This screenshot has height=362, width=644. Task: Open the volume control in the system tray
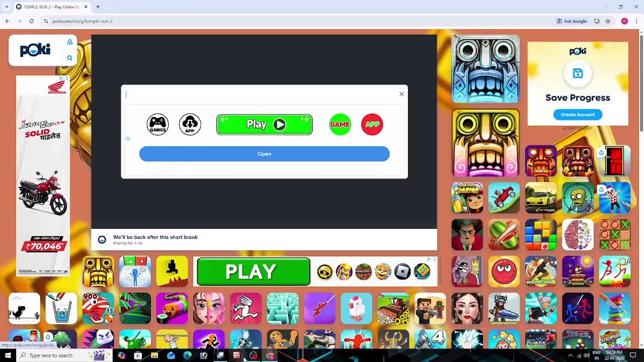click(x=587, y=355)
